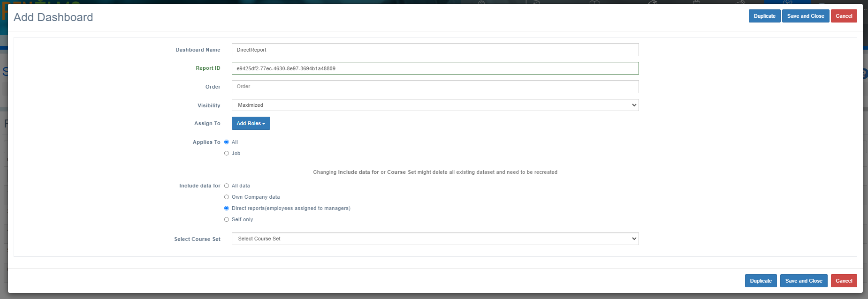Screen dimensions: 868x299
Task: Click the Select Course Set field label
Action: pos(197,239)
